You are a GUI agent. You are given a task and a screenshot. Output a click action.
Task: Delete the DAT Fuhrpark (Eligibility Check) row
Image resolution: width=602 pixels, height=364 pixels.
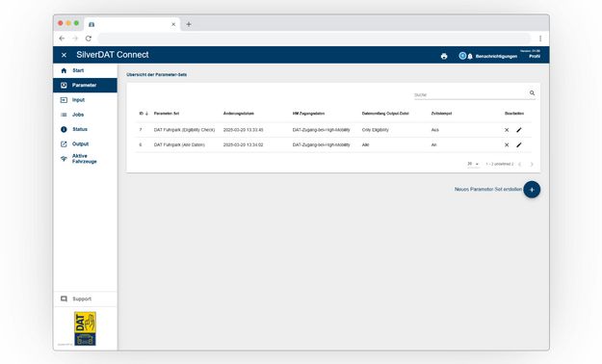(x=507, y=130)
